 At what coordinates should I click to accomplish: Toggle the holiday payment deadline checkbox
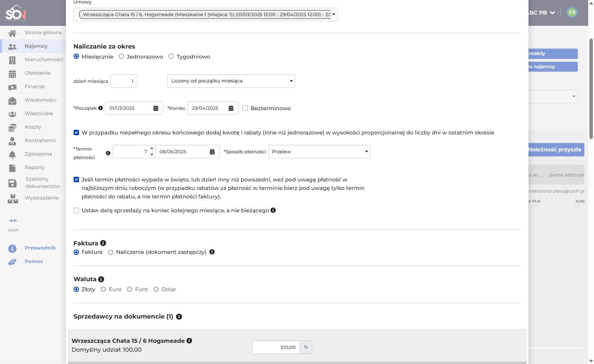(x=76, y=179)
